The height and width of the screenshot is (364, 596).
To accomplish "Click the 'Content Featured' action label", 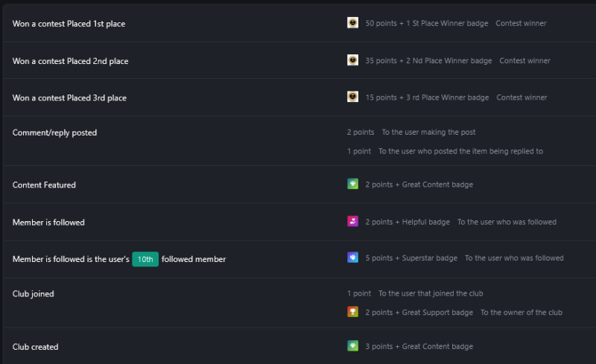I will coord(44,185).
